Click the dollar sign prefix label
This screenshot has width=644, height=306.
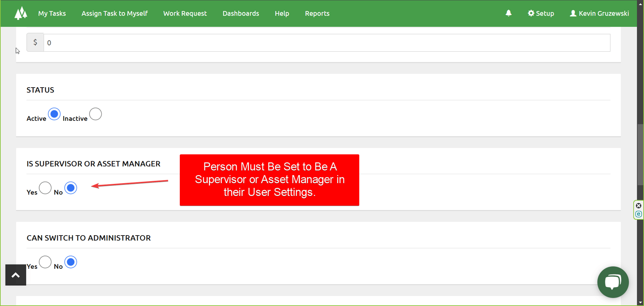coord(35,43)
